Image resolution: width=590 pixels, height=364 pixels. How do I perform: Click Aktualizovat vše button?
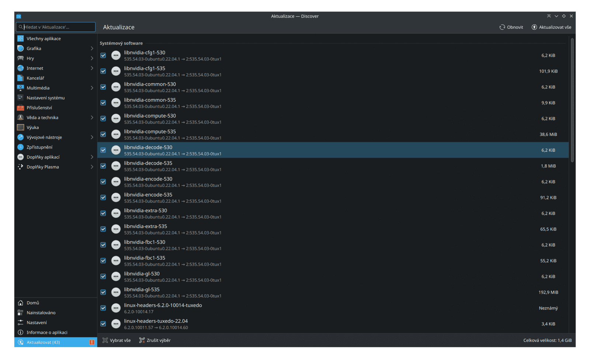pos(551,27)
